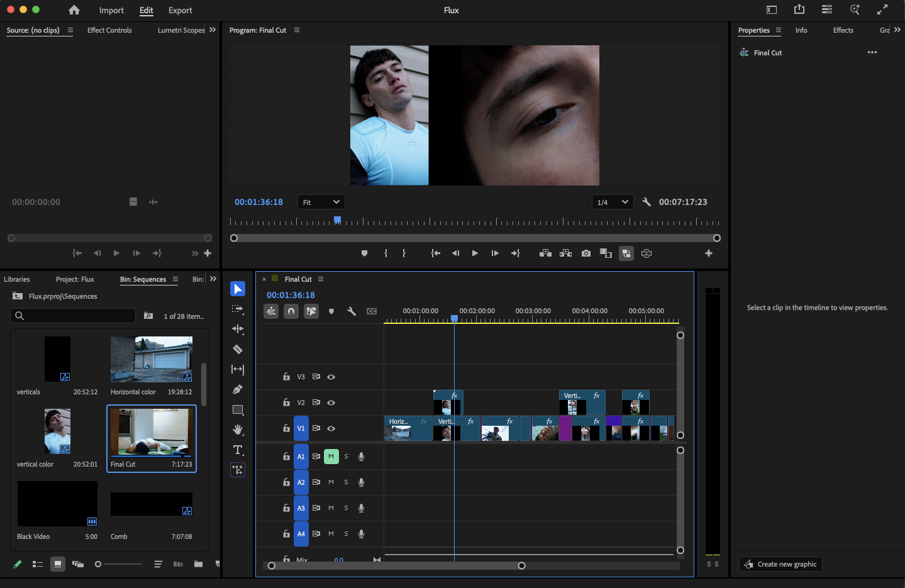Click the Export Frame camera icon
The width and height of the screenshot is (905, 588).
coord(586,253)
